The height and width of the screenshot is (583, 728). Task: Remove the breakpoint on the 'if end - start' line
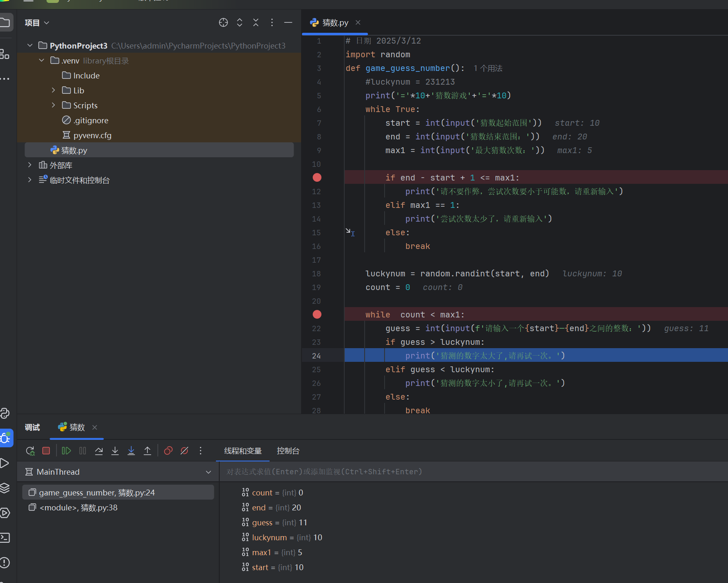(317, 178)
